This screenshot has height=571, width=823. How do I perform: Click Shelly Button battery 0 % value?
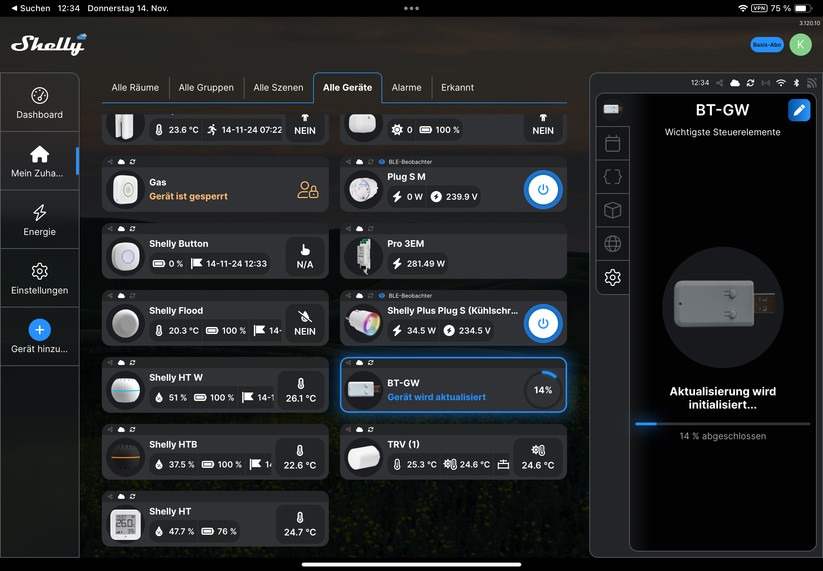click(x=176, y=263)
